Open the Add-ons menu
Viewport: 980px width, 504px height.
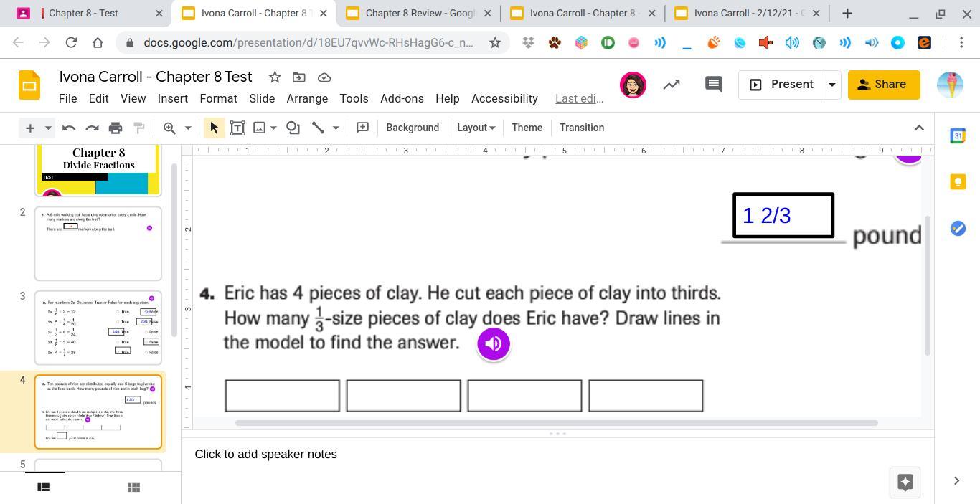coord(402,98)
